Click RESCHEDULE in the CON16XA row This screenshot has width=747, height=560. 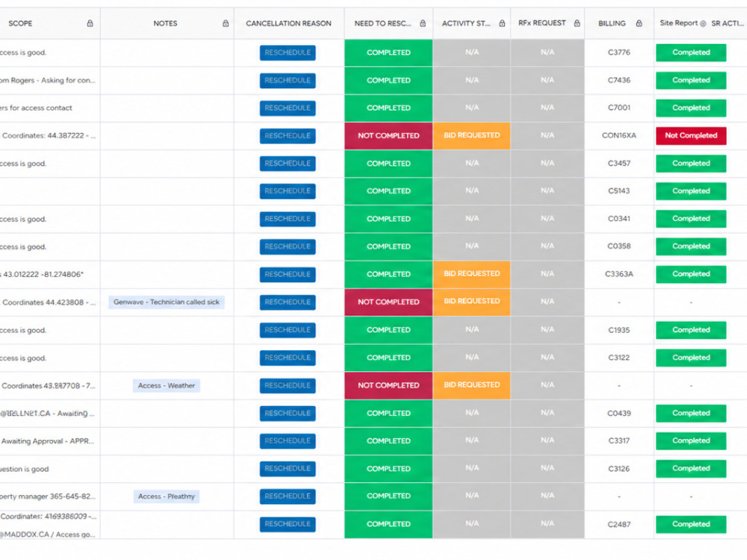tap(288, 136)
